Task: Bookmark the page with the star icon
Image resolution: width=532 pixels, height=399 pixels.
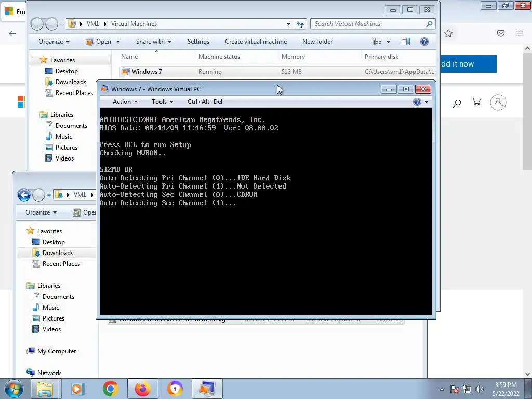Action: tap(448, 33)
